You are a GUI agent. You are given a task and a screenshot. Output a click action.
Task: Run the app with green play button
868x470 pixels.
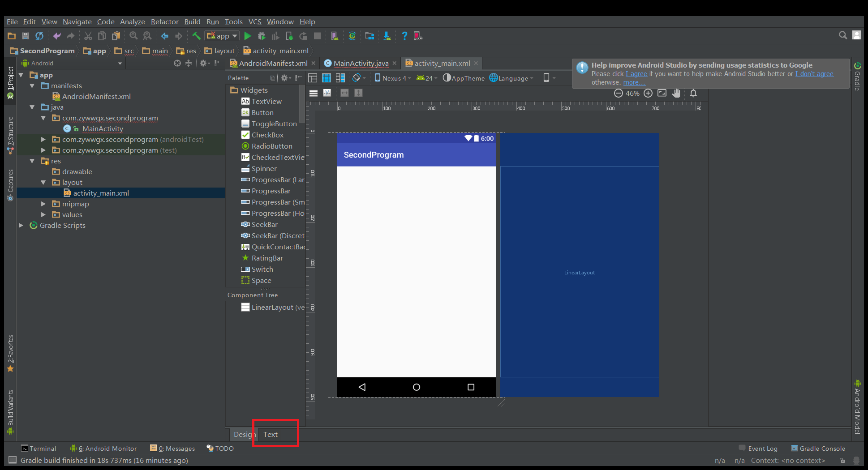point(248,36)
